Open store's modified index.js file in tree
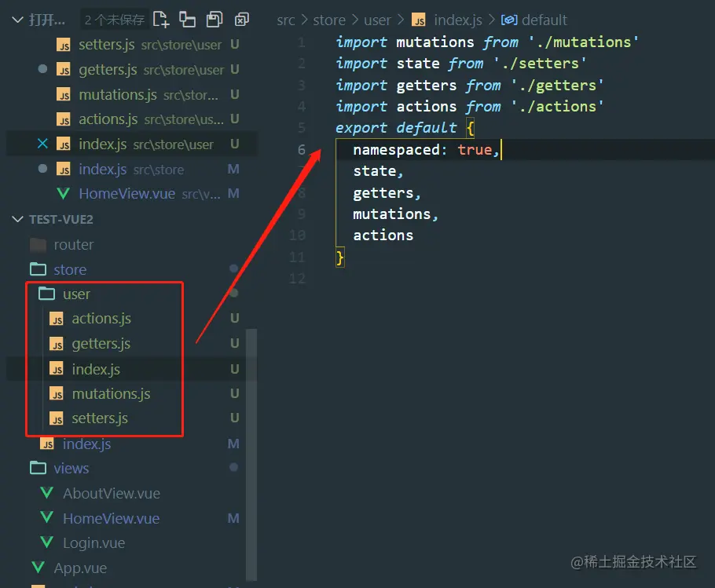The image size is (715, 588). click(86, 444)
